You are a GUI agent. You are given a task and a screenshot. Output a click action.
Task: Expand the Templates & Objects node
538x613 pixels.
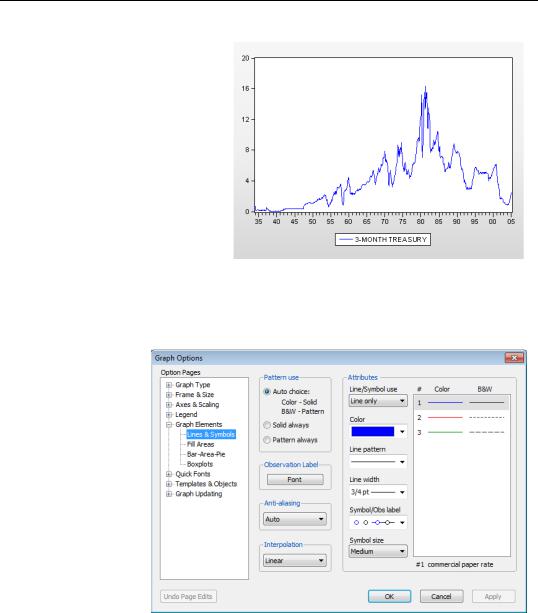click(x=169, y=484)
